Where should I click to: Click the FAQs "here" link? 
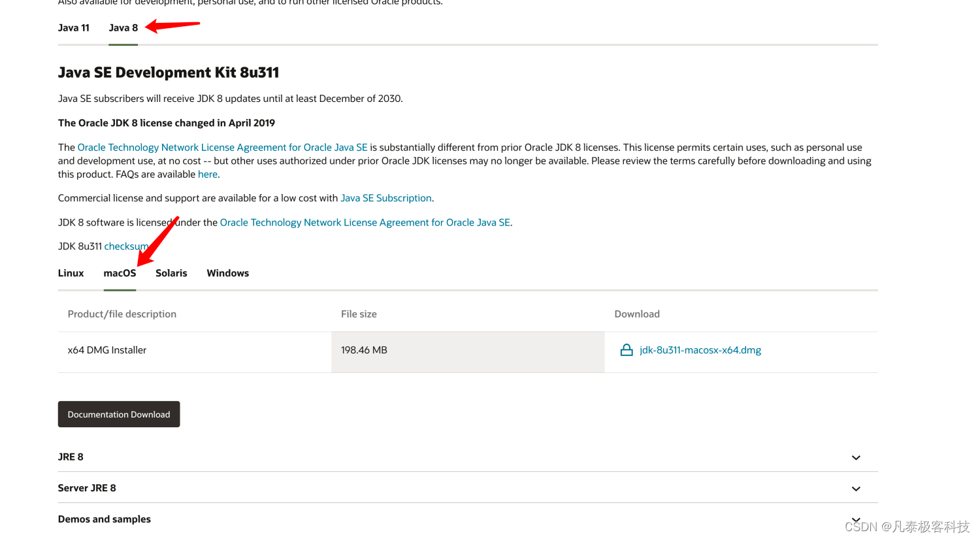pos(208,174)
